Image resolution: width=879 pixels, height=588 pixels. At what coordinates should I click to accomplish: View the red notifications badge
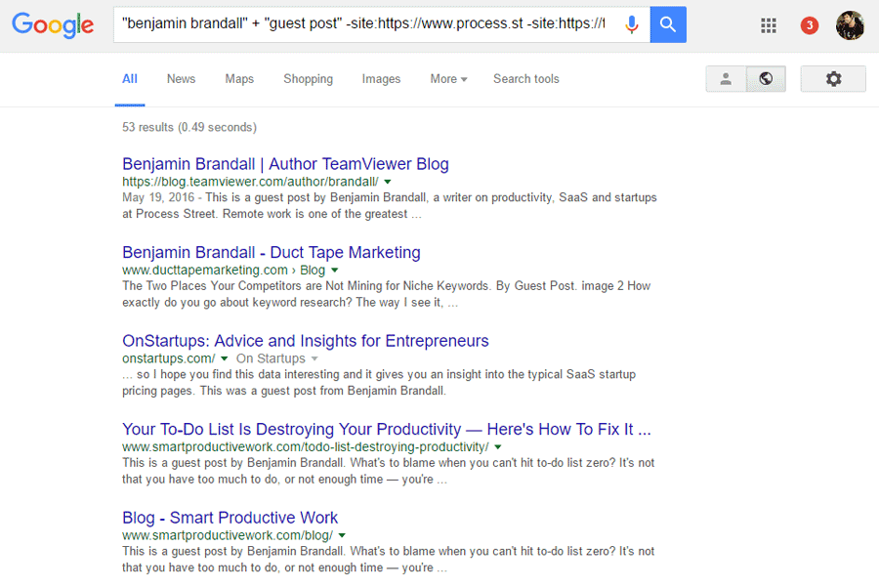809,25
